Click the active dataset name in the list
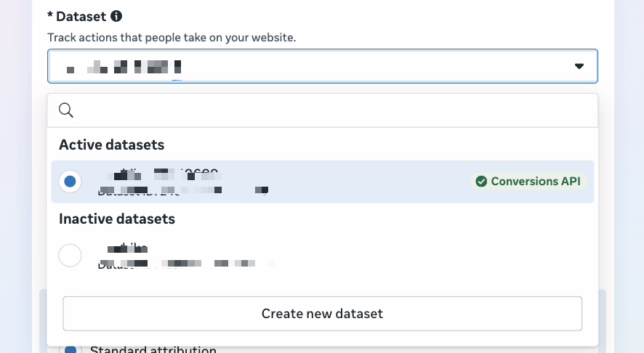Image resolution: width=644 pixels, height=353 pixels. click(160, 174)
